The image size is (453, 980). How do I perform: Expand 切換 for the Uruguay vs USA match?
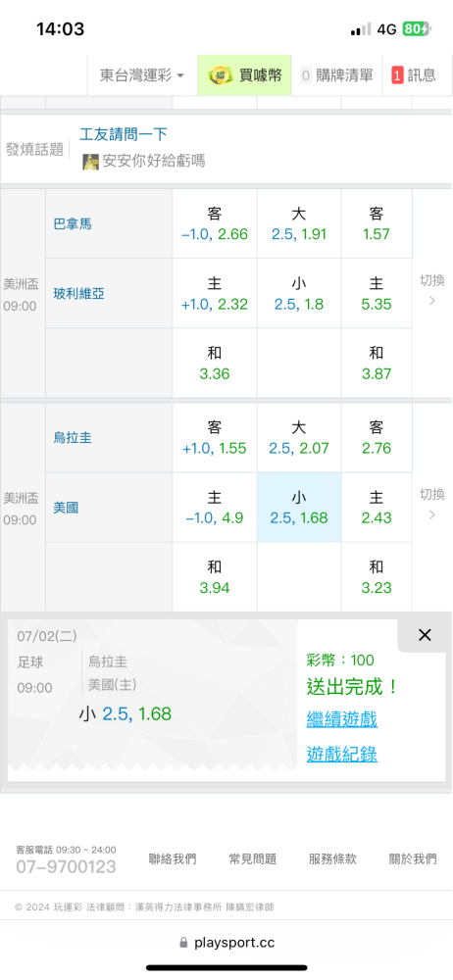pos(431,505)
